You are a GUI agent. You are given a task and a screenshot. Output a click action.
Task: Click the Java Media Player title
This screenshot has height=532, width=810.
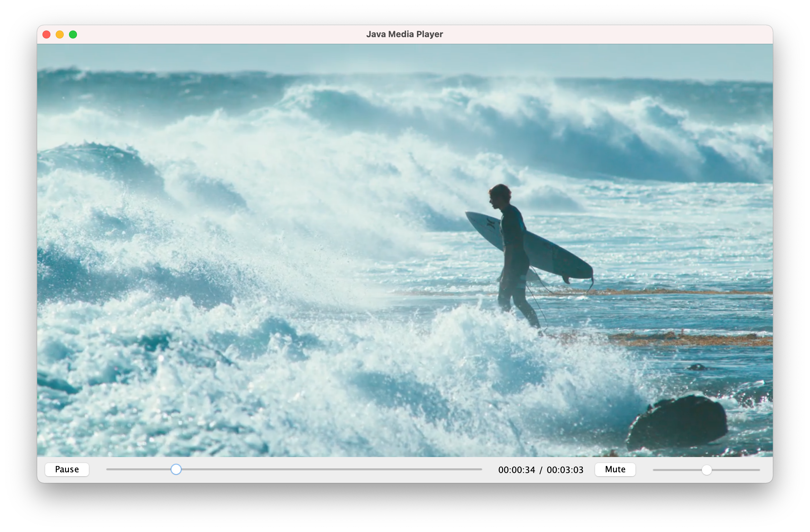point(405,34)
